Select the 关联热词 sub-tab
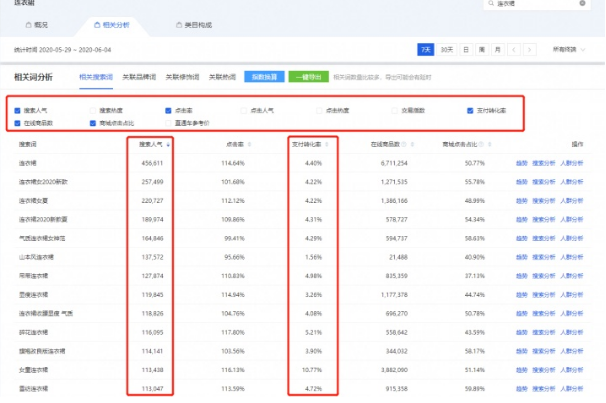606x403 pixels. point(222,77)
